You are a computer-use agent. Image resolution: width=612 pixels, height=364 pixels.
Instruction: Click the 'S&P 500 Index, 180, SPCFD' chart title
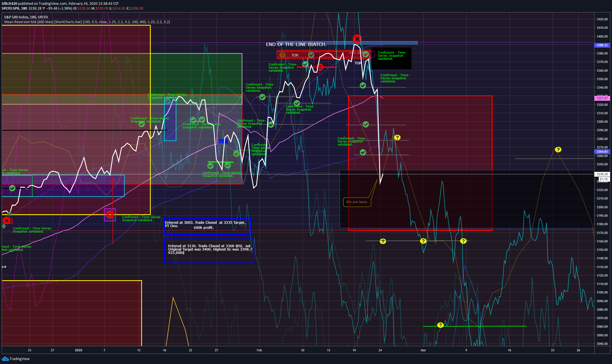[x=26, y=17]
